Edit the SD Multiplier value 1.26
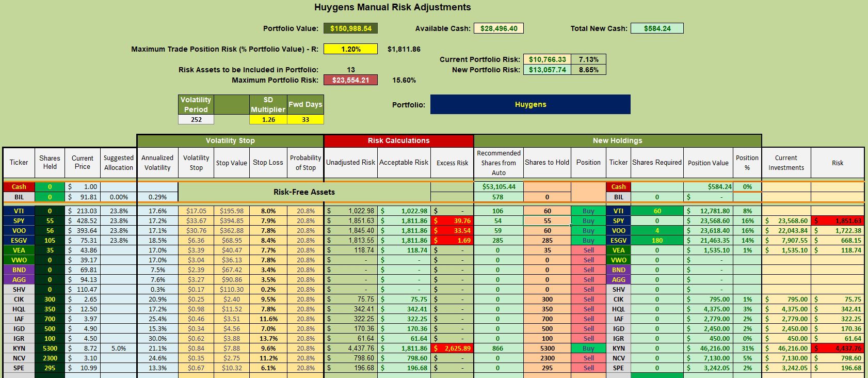The image size is (868, 378). [x=268, y=119]
